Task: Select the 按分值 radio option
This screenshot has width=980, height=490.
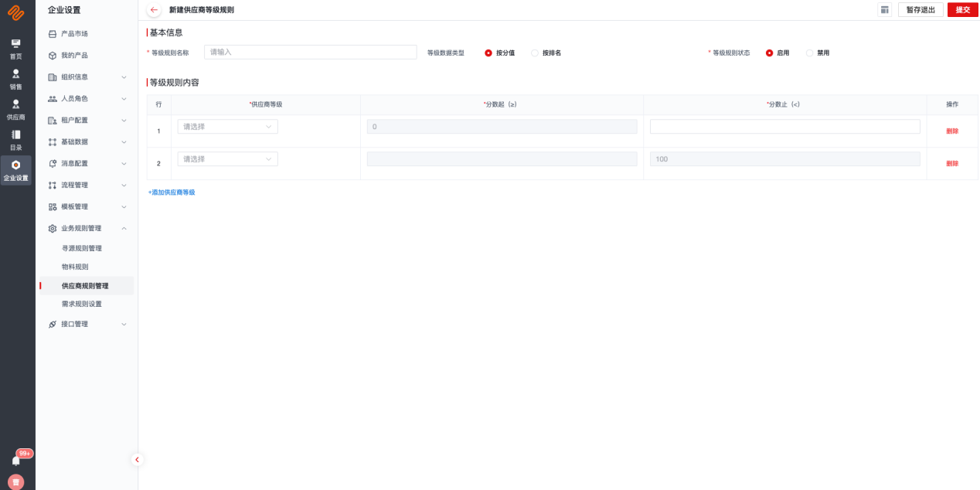Action: [488, 53]
